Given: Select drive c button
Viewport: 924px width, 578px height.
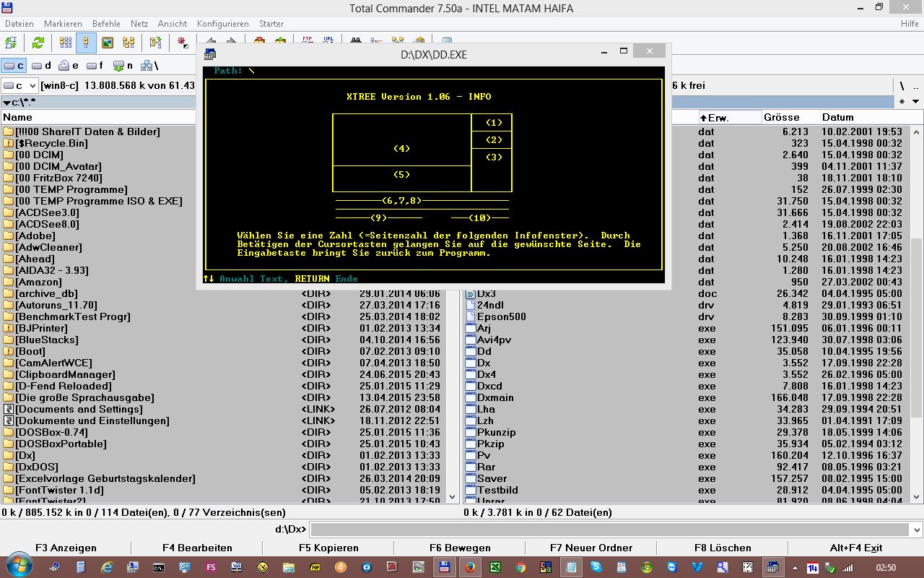Looking at the screenshot, I should click(x=14, y=66).
